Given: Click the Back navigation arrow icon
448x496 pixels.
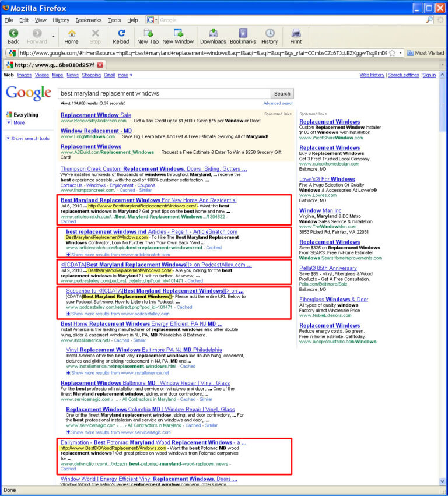Looking at the screenshot, I should 13,33.
